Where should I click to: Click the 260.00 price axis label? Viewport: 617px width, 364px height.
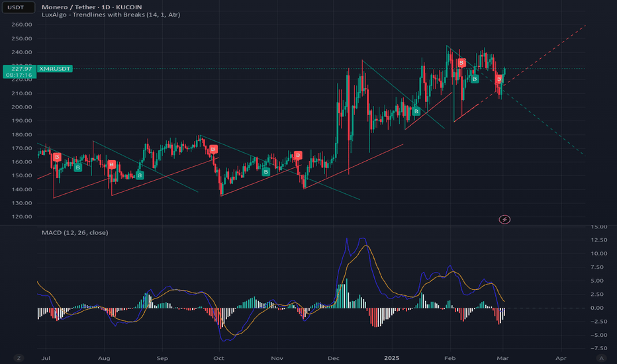click(22, 24)
